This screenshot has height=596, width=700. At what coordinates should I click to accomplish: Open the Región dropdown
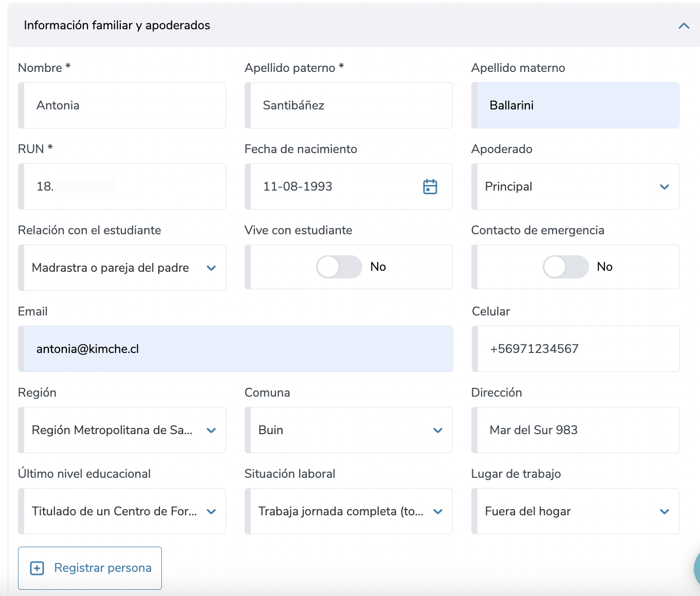(x=122, y=430)
